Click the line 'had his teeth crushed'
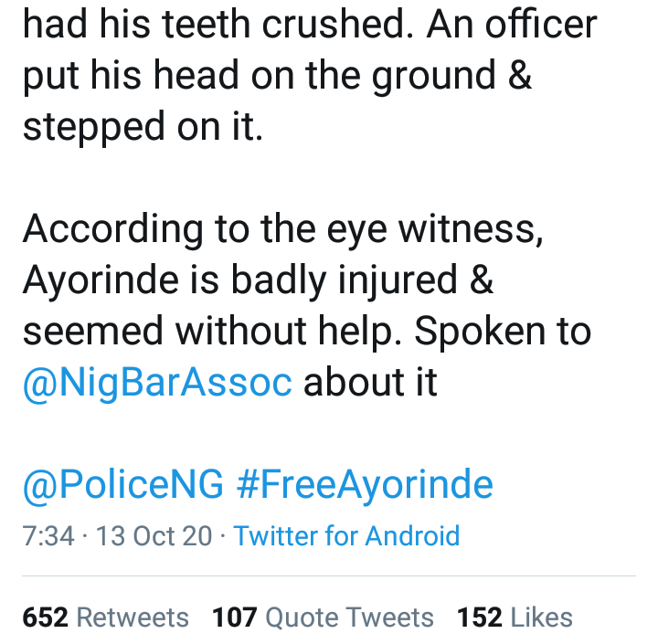The width and height of the screenshot is (658, 644). (x=207, y=25)
